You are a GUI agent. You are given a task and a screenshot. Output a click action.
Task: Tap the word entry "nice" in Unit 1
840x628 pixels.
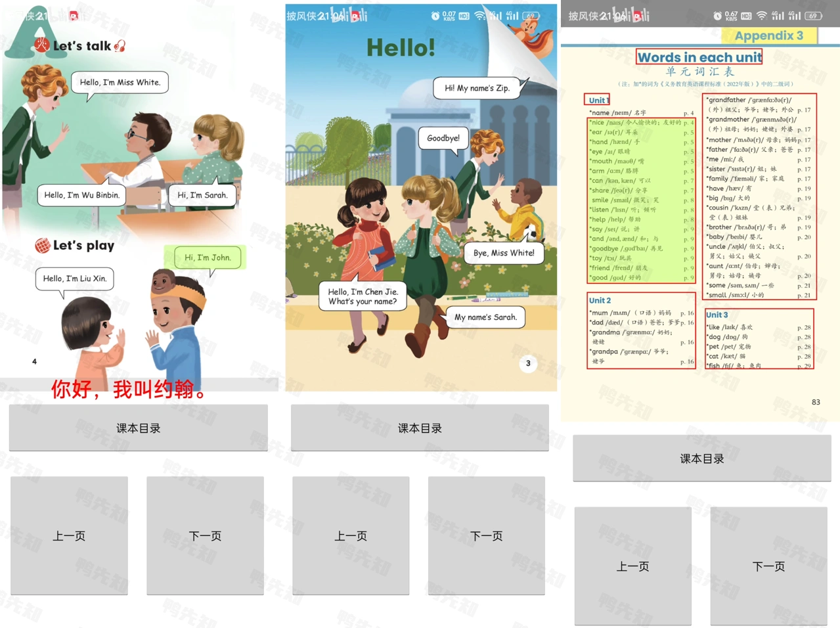[x=641, y=123]
